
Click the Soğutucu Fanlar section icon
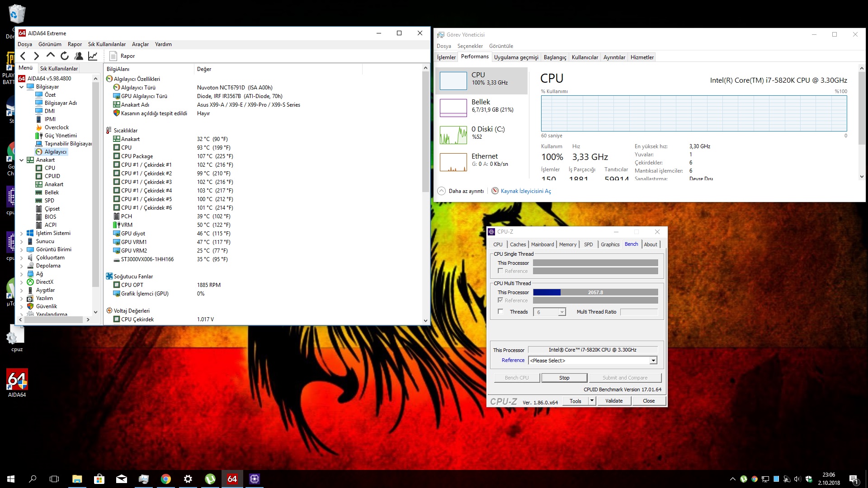click(x=109, y=277)
